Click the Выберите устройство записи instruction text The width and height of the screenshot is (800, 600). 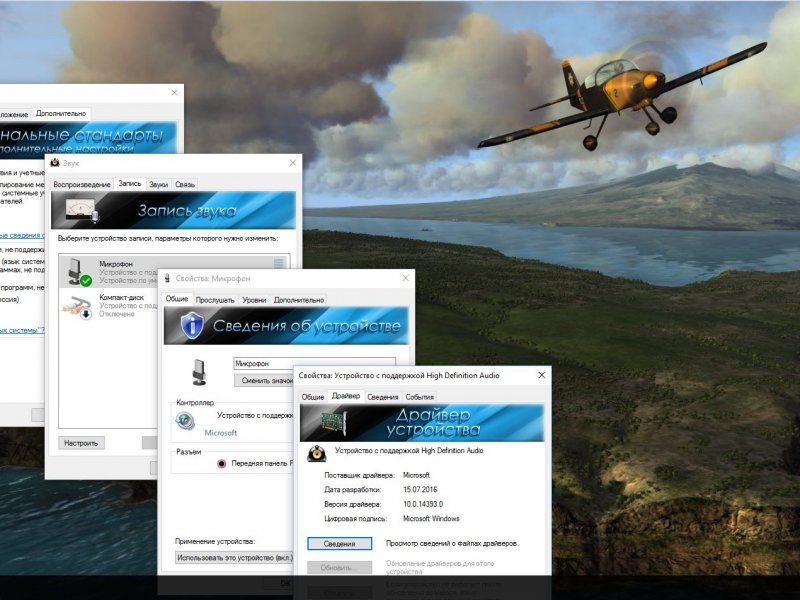[x=168, y=238]
